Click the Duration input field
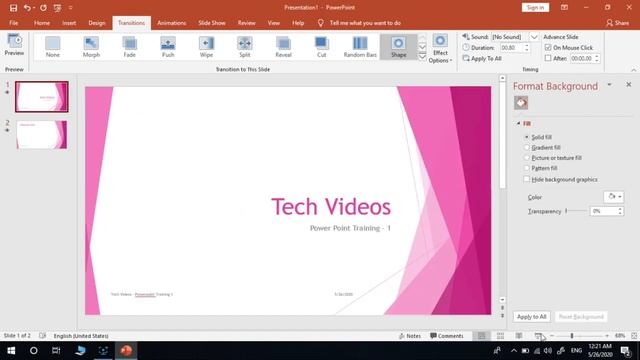 [x=511, y=48]
